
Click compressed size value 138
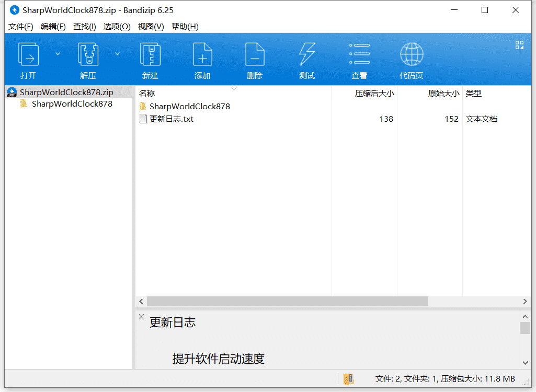[386, 119]
